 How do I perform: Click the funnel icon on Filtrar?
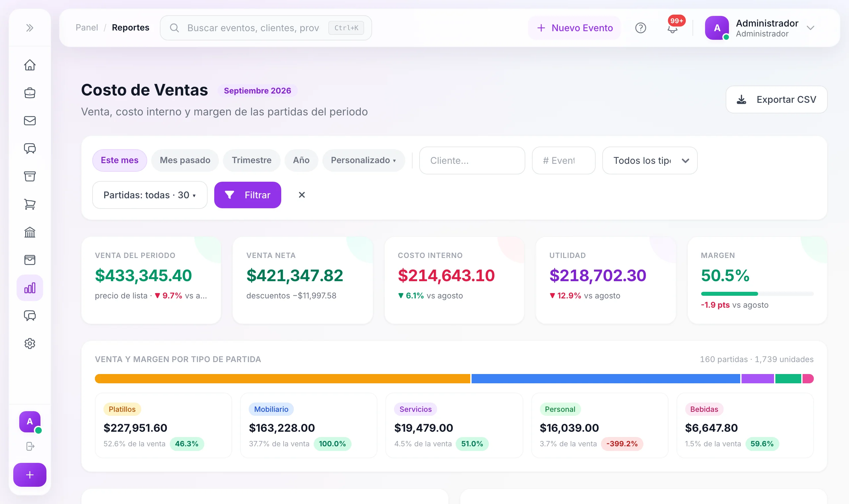pyautogui.click(x=229, y=195)
